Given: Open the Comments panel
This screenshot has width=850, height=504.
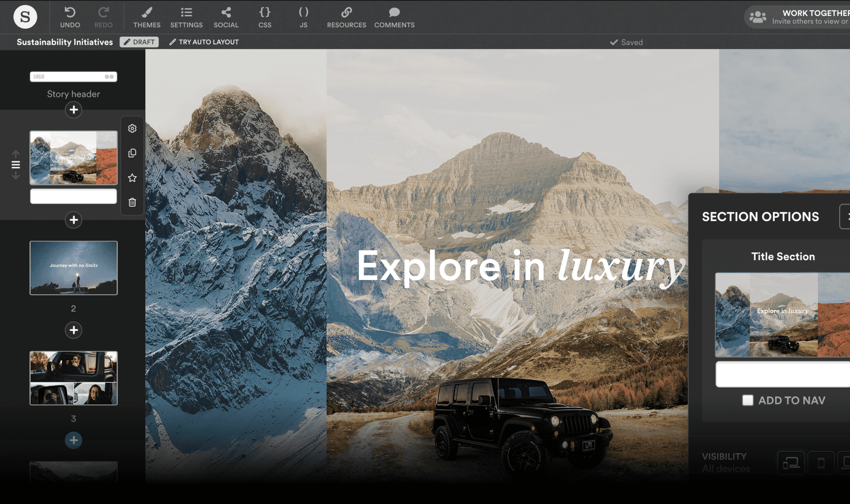Looking at the screenshot, I should tap(394, 17).
